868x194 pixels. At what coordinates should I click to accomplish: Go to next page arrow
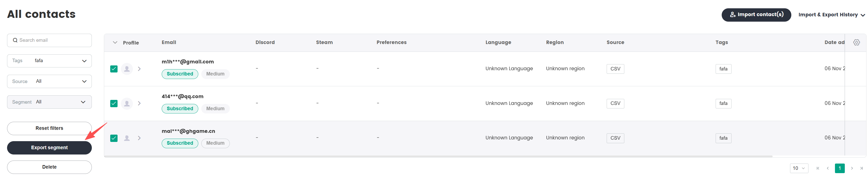coord(852,168)
